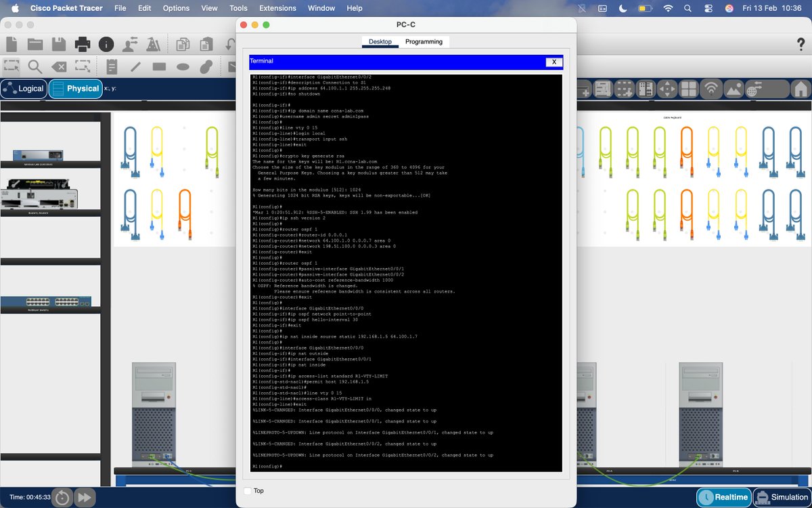Viewport: 812px width, 508px height.
Task: Open the Tools menu
Action: click(238, 8)
